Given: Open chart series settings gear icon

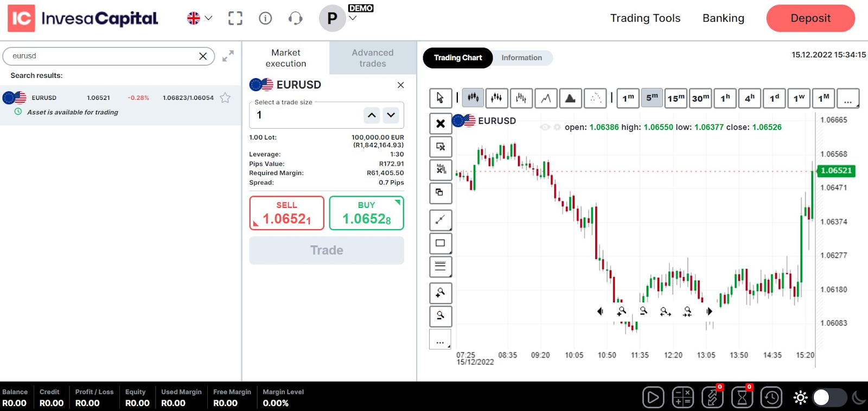Looking at the screenshot, I should pos(557,127).
